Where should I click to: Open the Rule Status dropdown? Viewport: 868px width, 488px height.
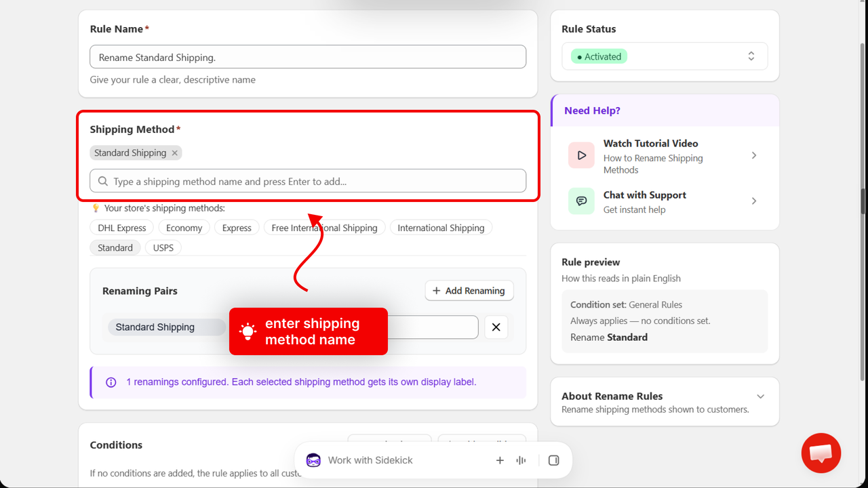[x=665, y=56]
